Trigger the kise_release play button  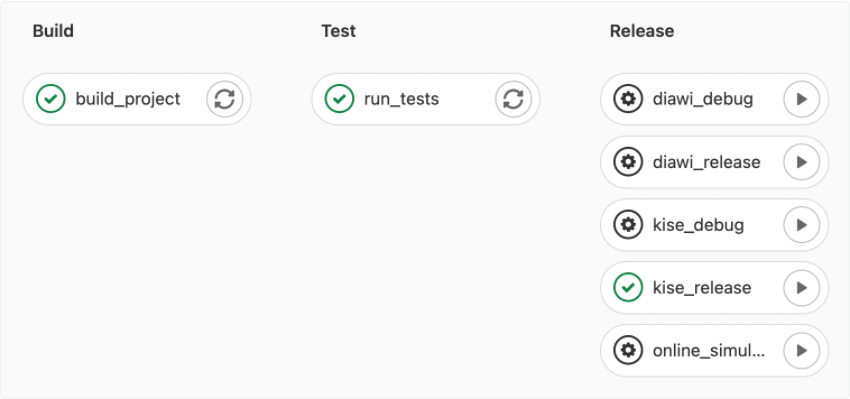(802, 288)
